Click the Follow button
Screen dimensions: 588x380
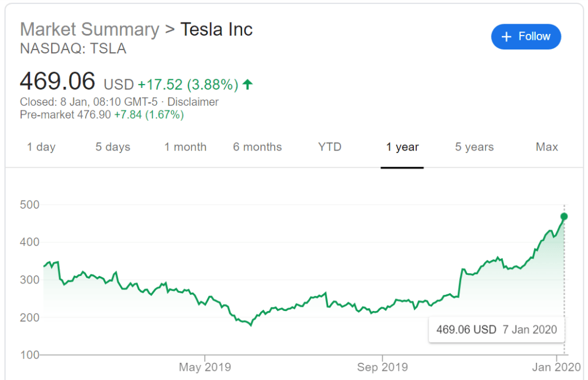click(526, 37)
